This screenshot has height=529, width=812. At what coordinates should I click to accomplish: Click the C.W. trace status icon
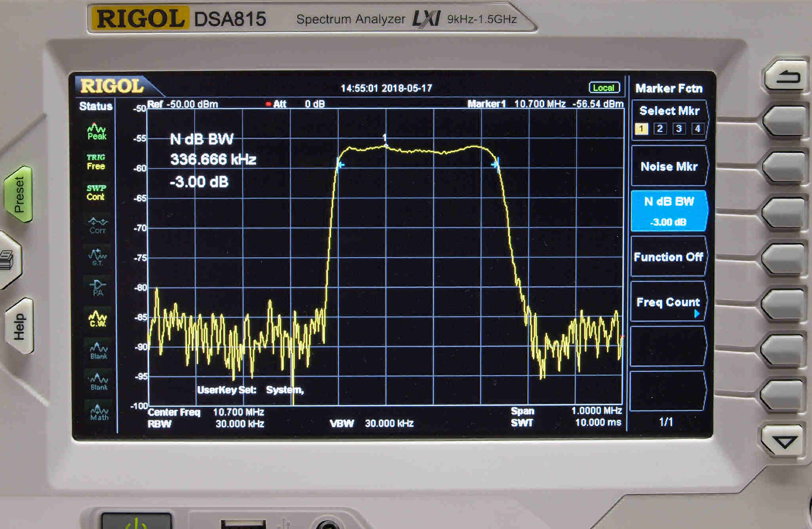tap(98, 319)
